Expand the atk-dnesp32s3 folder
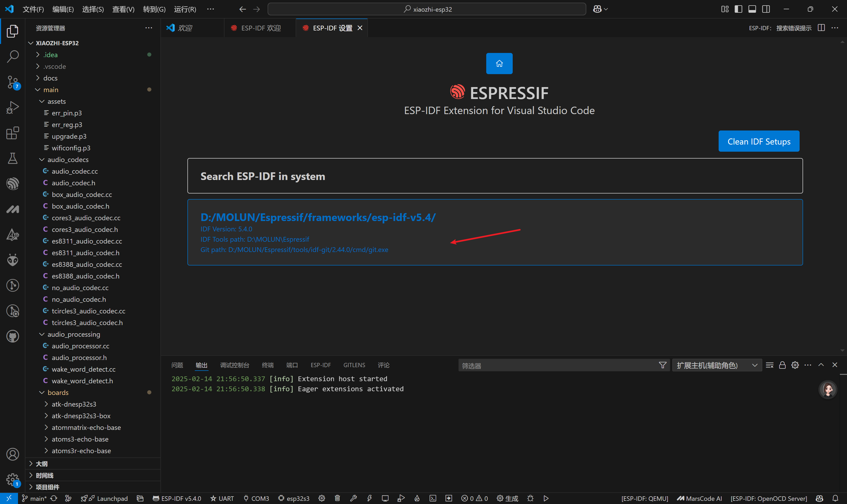 click(x=74, y=404)
